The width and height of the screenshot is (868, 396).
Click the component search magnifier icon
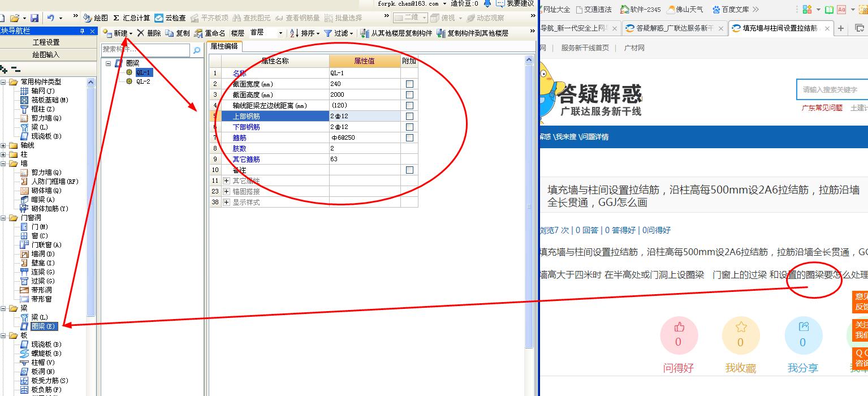click(x=197, y=50)
